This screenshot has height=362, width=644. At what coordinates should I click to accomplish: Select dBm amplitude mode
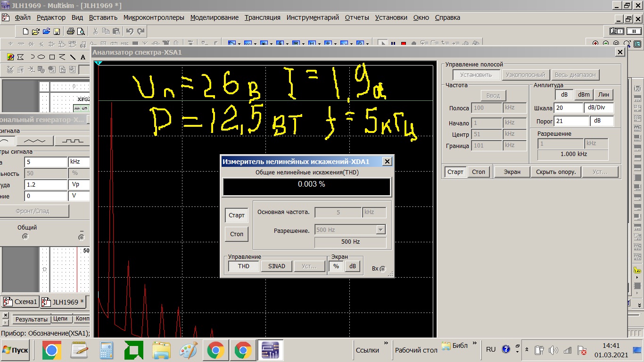[x=584, y=94]
